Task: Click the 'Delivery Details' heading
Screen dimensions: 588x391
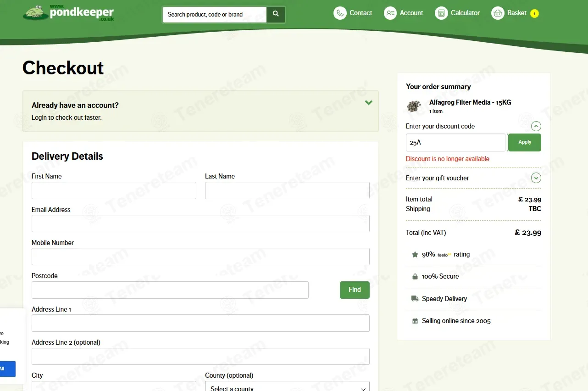Action: (67, 156)
